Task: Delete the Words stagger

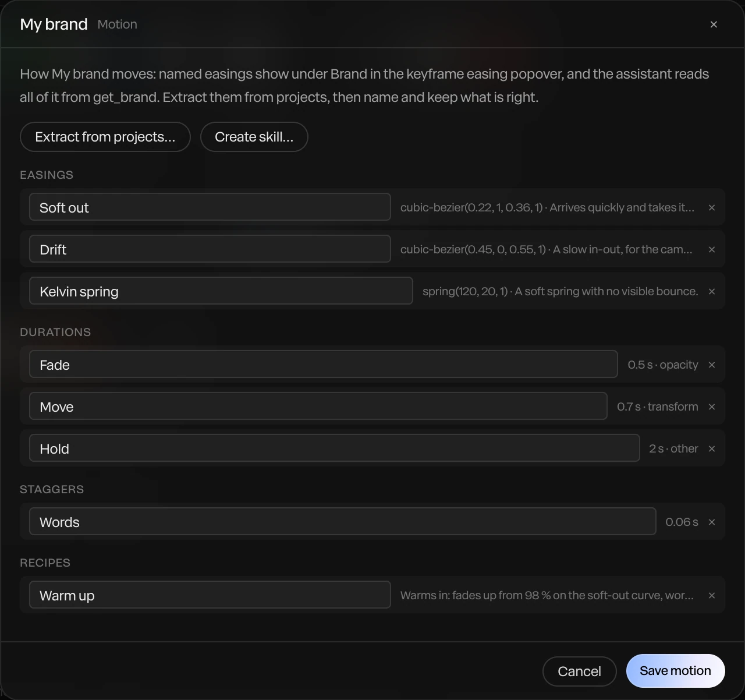Action: pos(711,522)
